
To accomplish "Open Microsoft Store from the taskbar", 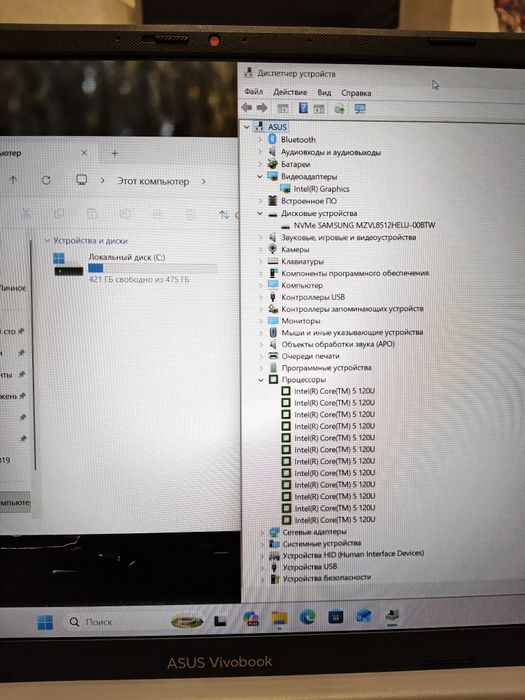I will [336, 617].
